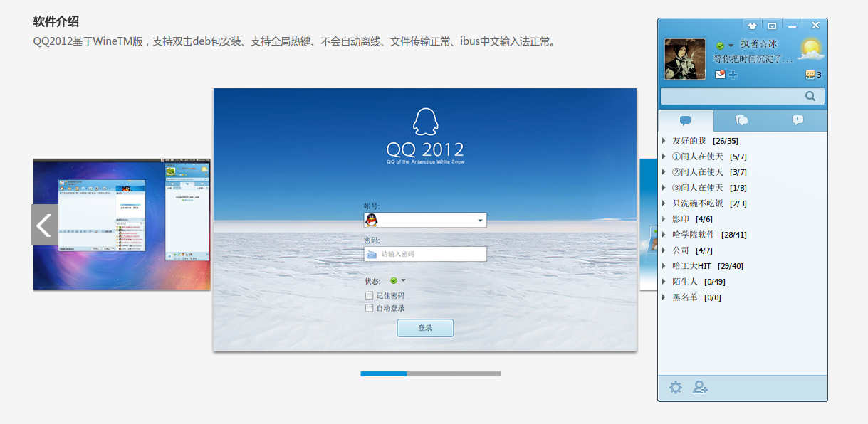
Task: Open the login 状态 status dropdown arrow
Action: pyautogui.click(x=403, y=280)
